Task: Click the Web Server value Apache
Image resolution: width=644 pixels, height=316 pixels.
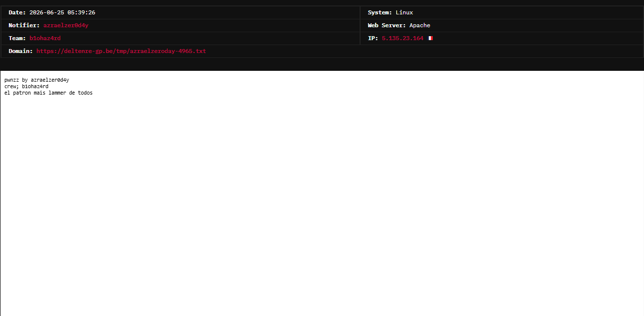Action: click(420, 25)
